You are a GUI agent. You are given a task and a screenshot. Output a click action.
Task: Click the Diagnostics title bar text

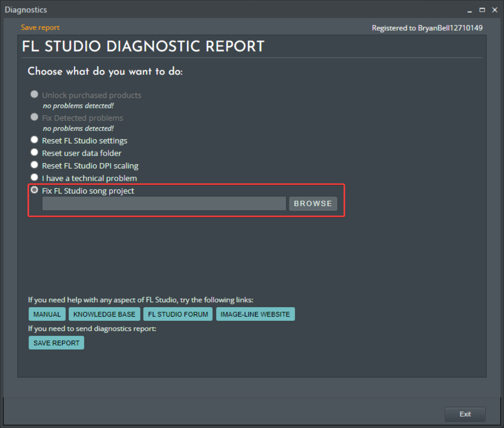click(x=26, y=10)
